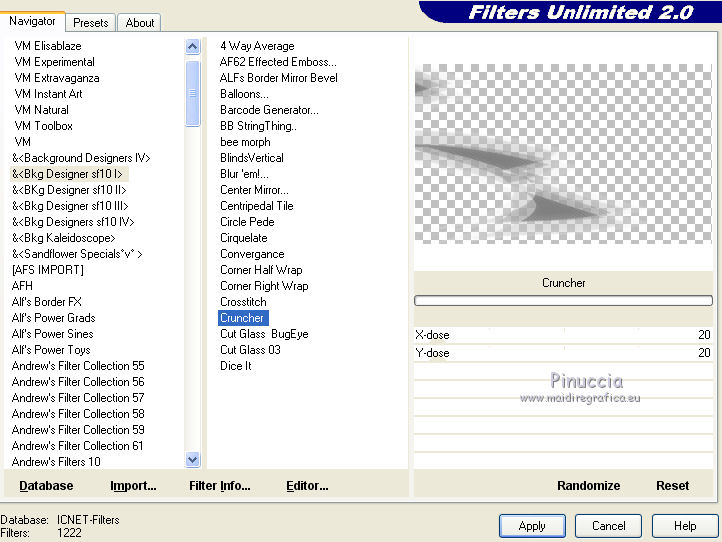This screenshot has width=722, height=542.
Task: Click the Cruncher progress bar
Action: pos(563,301)
